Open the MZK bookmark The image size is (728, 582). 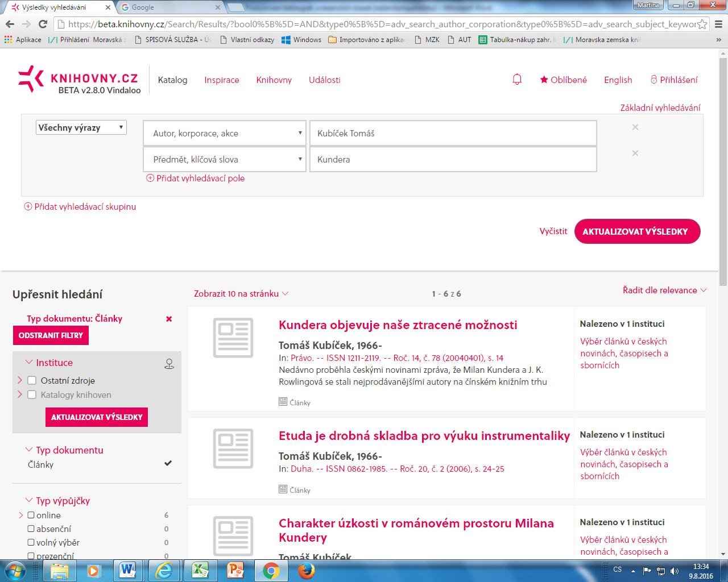(x=427, y=40)
